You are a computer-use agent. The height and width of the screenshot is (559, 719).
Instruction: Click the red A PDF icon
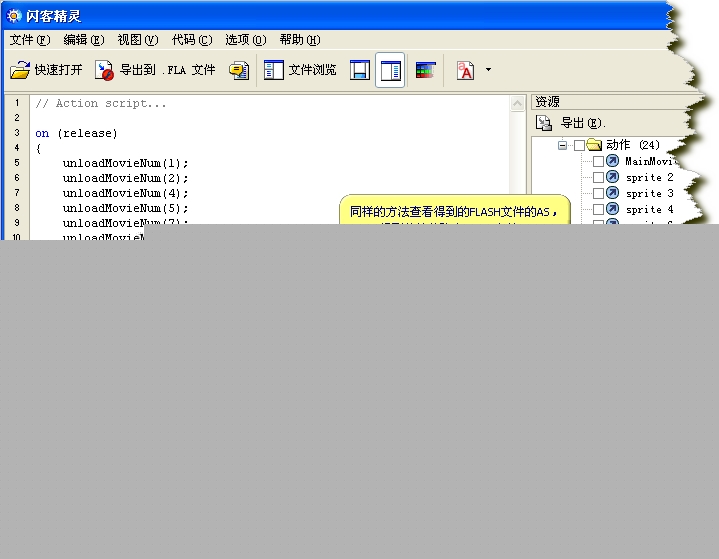coord(465,70)
